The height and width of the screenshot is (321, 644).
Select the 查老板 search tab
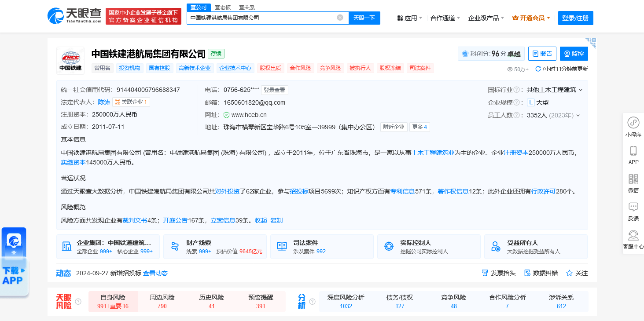click(x=223, y=7)
